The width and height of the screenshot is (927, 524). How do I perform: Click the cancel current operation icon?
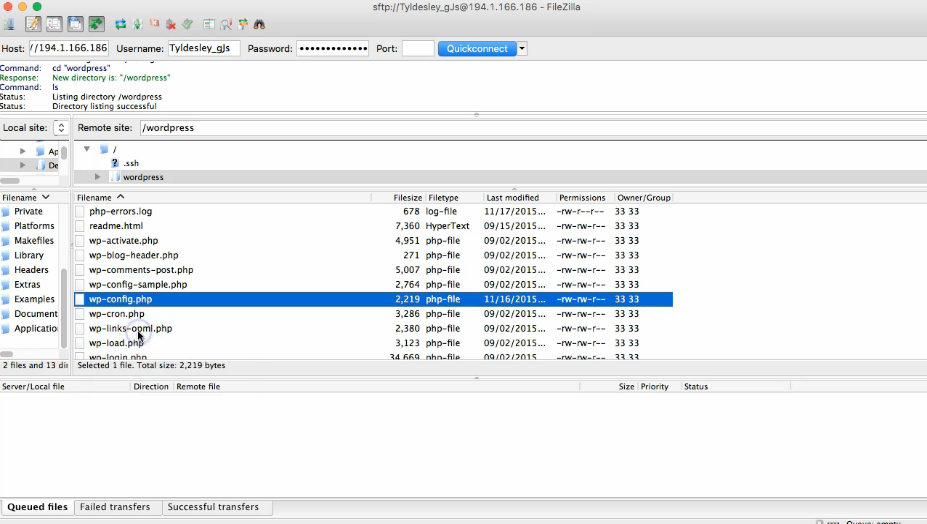click(x=154, y=24)
